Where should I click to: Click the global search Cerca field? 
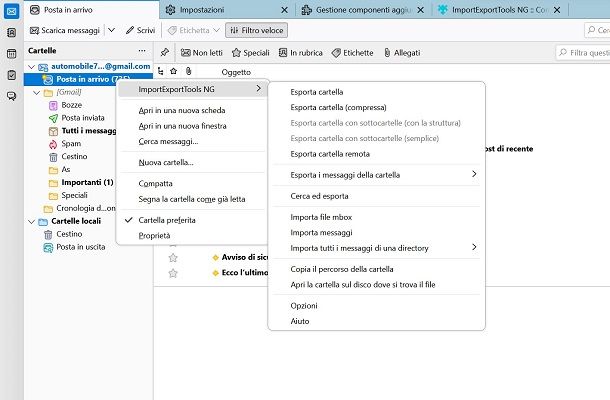(597, 30)
